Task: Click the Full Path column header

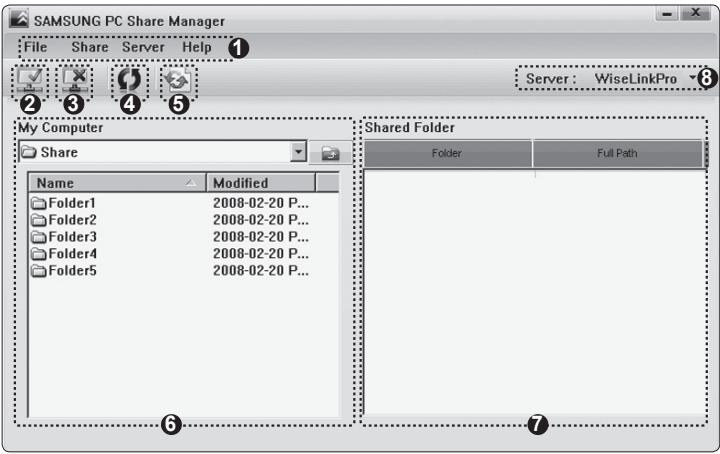Action: (x=618, y=153)
